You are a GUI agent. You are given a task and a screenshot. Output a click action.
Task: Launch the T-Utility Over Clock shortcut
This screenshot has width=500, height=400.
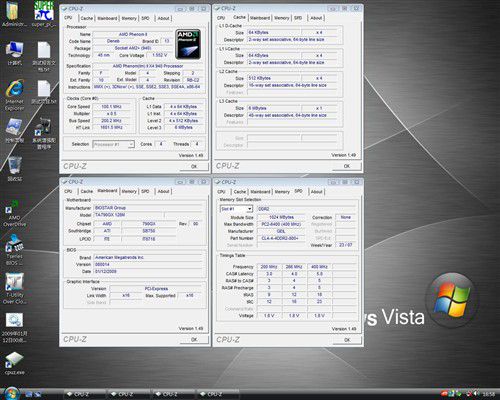14,289
